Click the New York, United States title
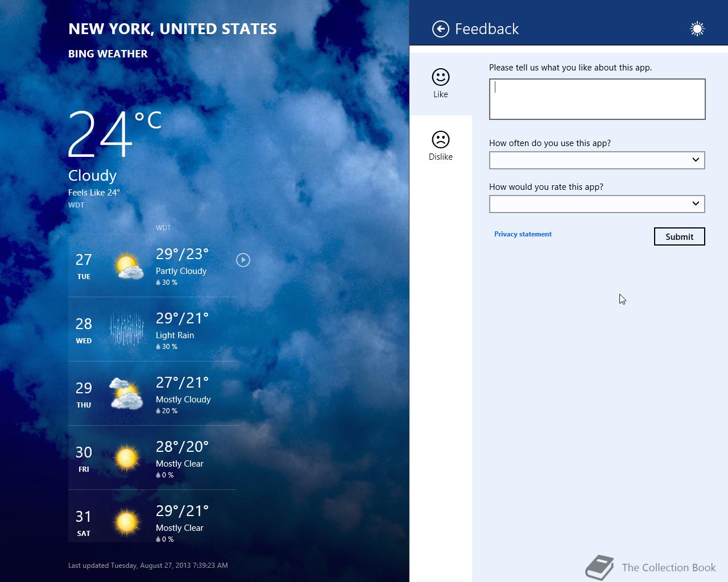Screen dimensions: 728x582 tap(172, 29)
